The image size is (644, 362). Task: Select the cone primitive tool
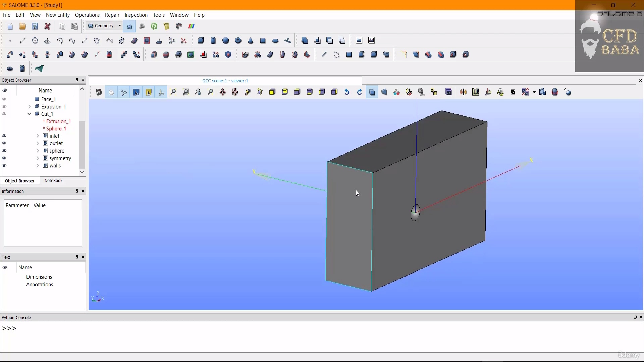pos(251,41)
